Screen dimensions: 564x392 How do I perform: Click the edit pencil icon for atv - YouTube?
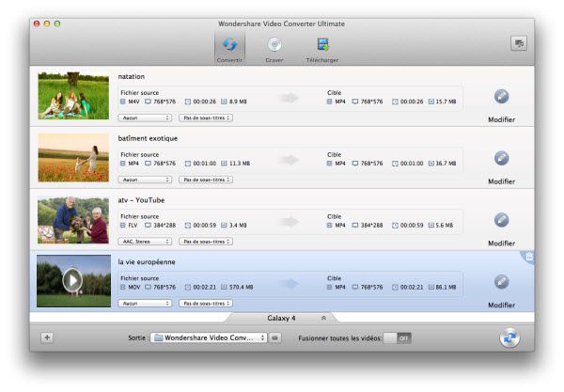(x=501, y=220)
